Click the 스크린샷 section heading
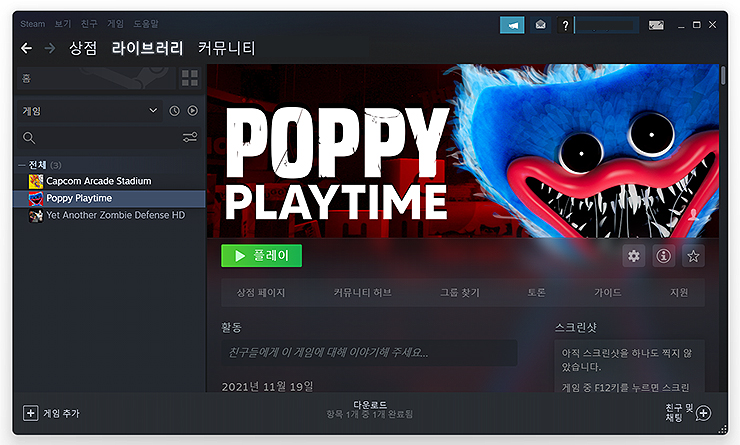This screenshot has width=740, height=445. [576, 327]
